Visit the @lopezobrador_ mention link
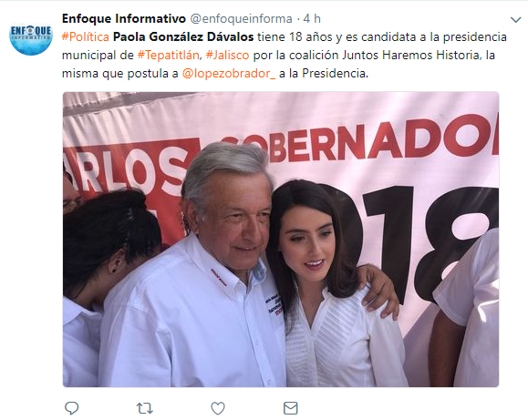The image size is (528, 420). (229, 73)
